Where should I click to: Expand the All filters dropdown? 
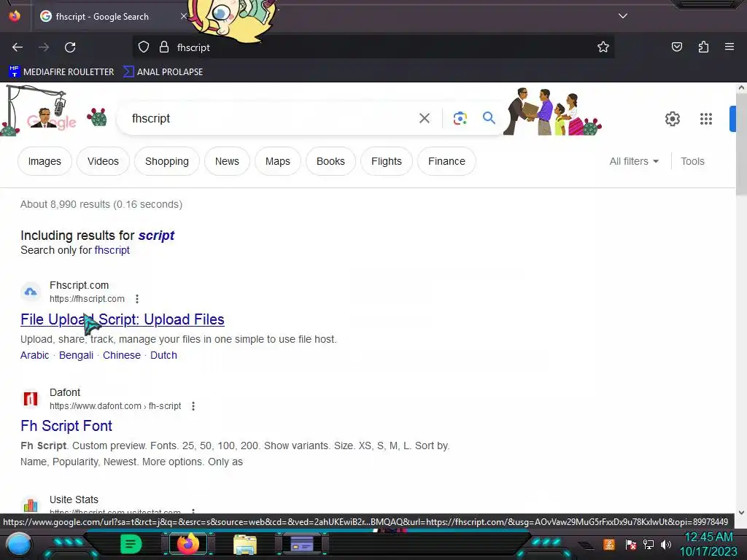634,161
